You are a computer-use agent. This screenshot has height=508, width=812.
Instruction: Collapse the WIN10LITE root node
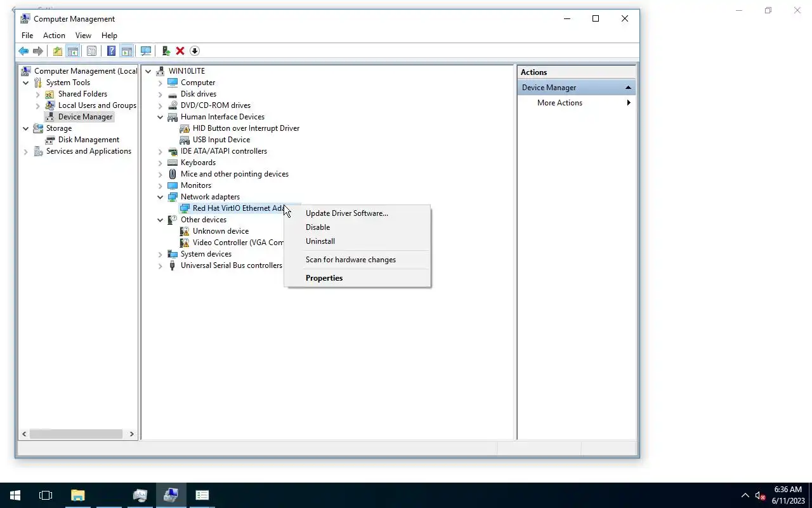[x=148, y=71]
